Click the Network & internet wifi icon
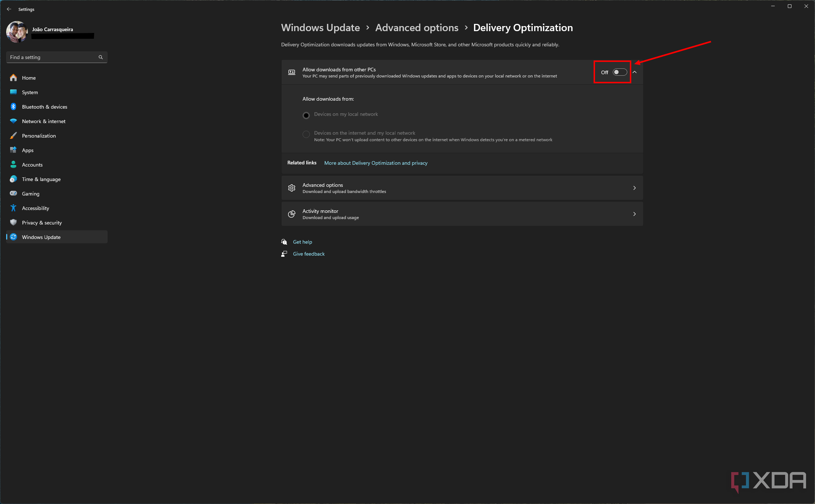Image resolution: width=815 pixels, height=504 pixels. tap(13, 121)
